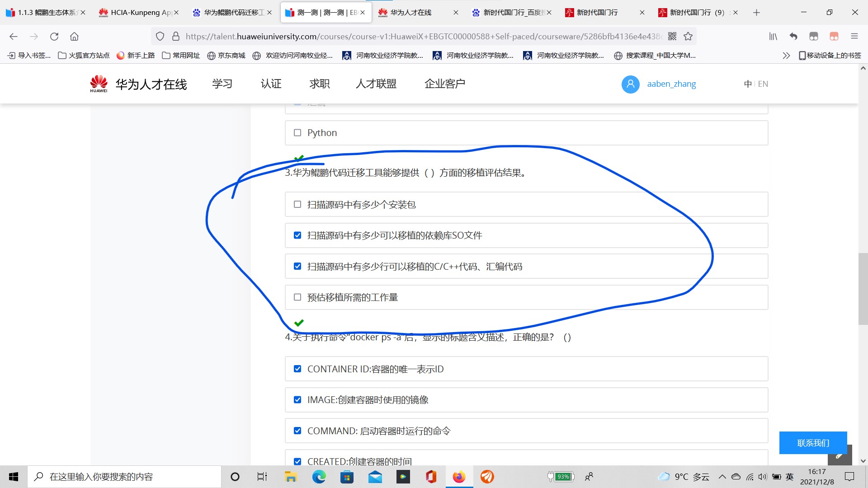Uncheck CONTAINER ID option checkbox
Viewport: 868px width, 488px height.
point(297,369)
